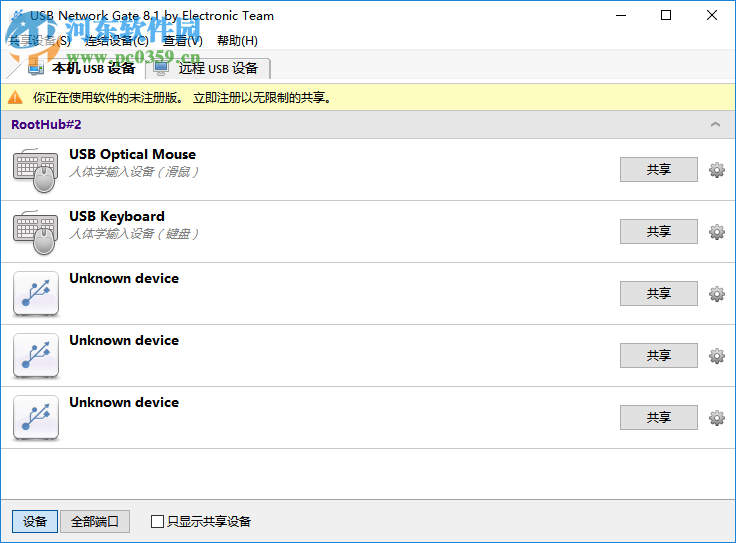Image resolution: width=736 pixels, height=543 pixels.
Task: Click gear icon beside third Unknown device
Action: coord(716,418)
